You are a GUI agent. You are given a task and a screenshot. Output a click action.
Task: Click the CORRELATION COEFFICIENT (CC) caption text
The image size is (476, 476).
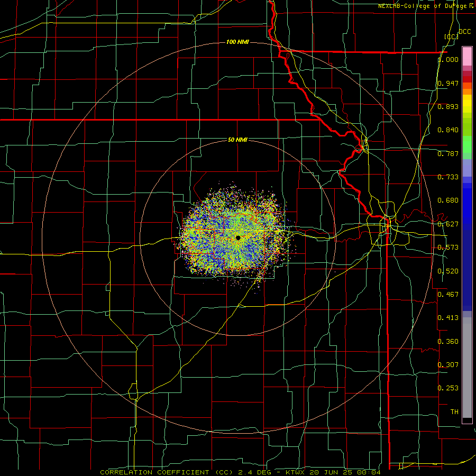tap(167, 472)
